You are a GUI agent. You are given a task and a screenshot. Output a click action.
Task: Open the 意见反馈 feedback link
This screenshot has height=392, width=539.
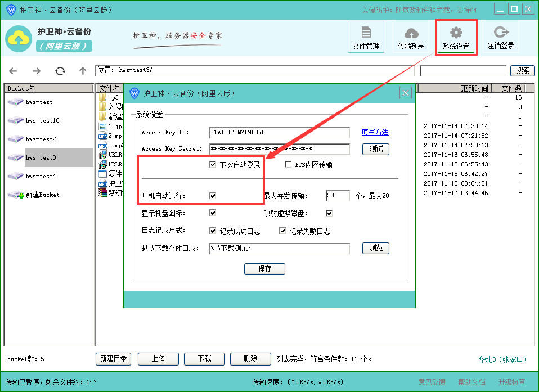(432, 382)
